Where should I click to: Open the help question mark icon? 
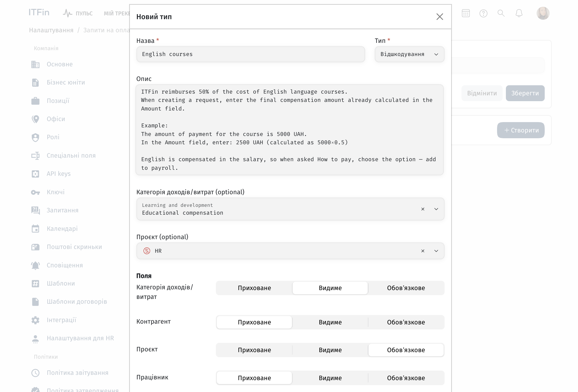pos(483,13)
